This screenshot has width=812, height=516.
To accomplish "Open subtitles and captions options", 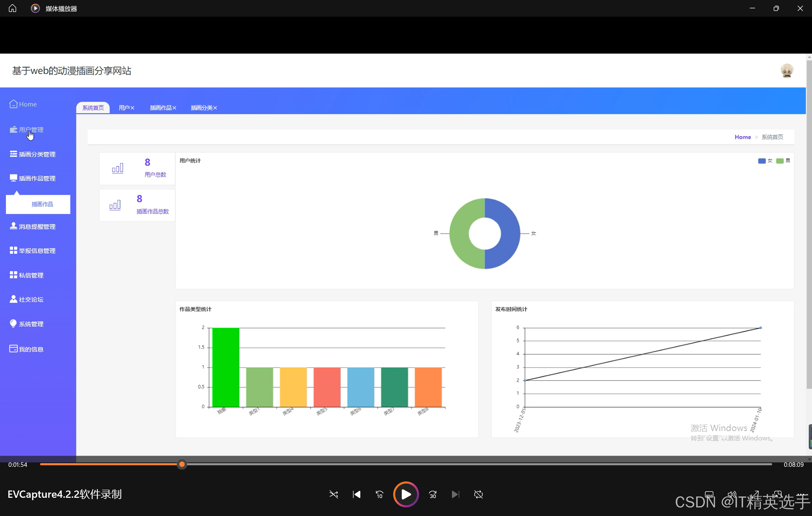I will click(x=709, y=494).
